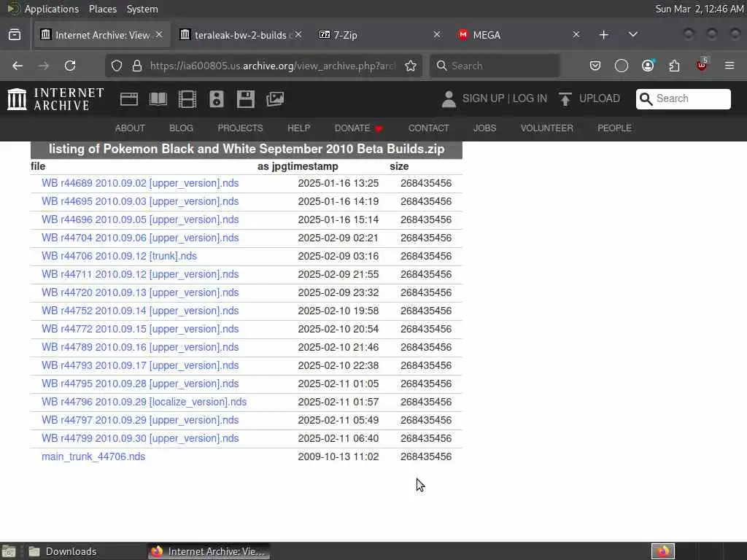
Task: Close the MEGA tab
Action: click(x=576, y=34)
